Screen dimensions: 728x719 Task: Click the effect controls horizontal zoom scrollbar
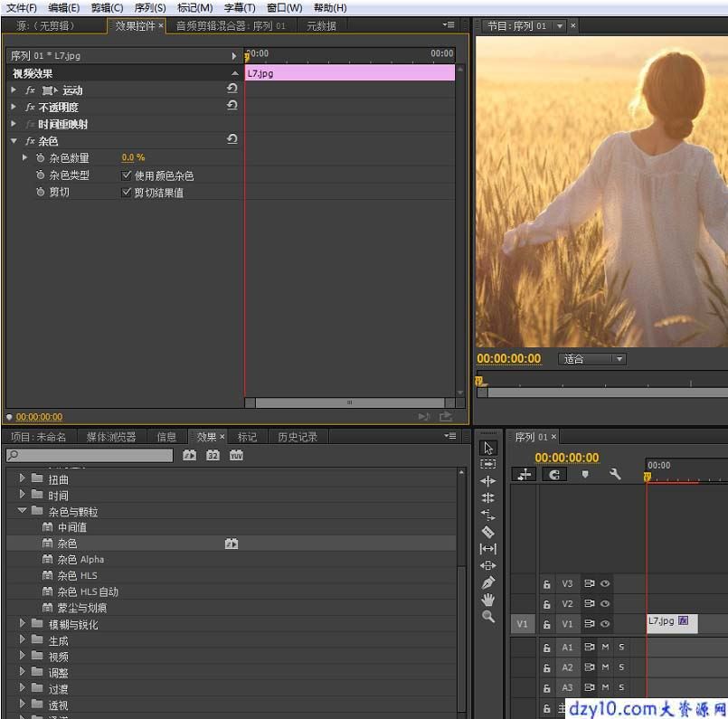tap(350, 402)
